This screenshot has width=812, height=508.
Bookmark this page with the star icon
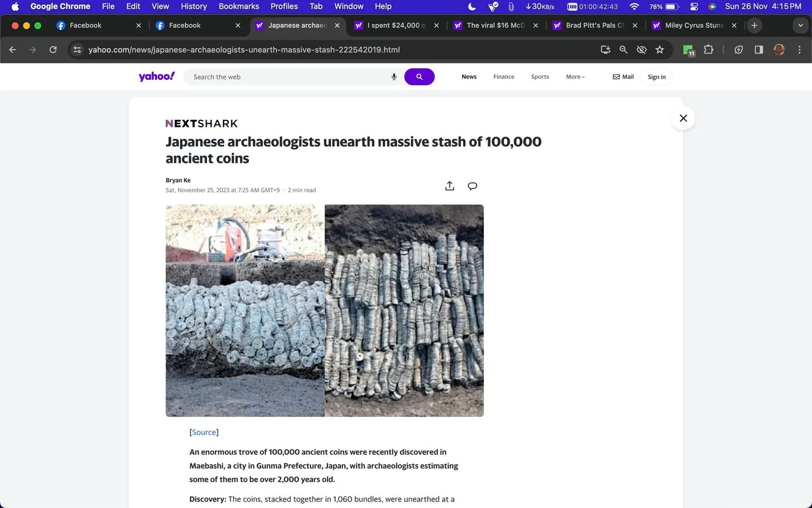point(659,49)
